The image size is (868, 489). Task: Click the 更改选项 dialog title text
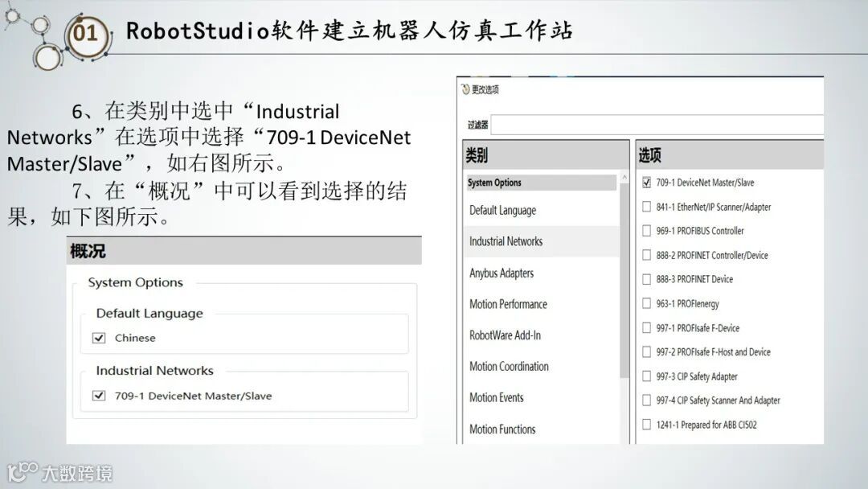coord(485,90)
